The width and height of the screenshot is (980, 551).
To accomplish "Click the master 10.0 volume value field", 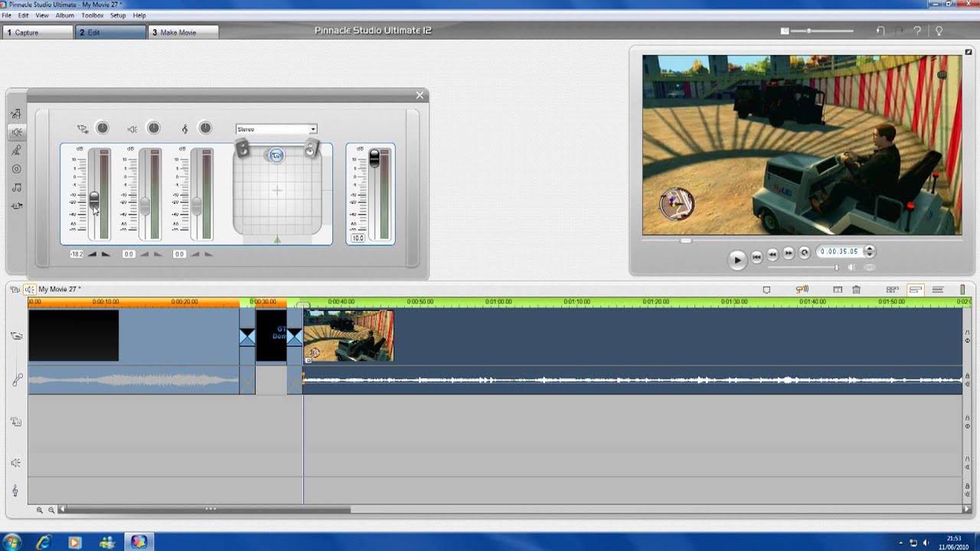I will [358, 239].
